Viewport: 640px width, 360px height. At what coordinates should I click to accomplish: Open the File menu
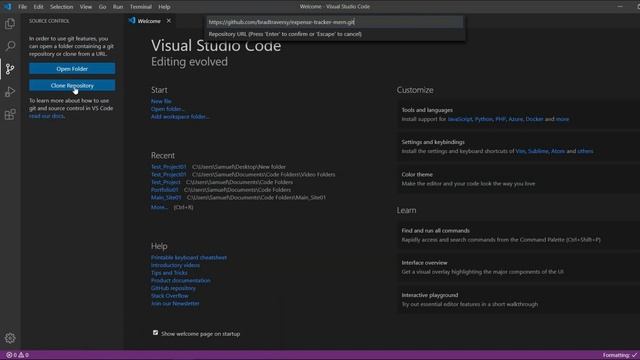(x=22, y=7)
